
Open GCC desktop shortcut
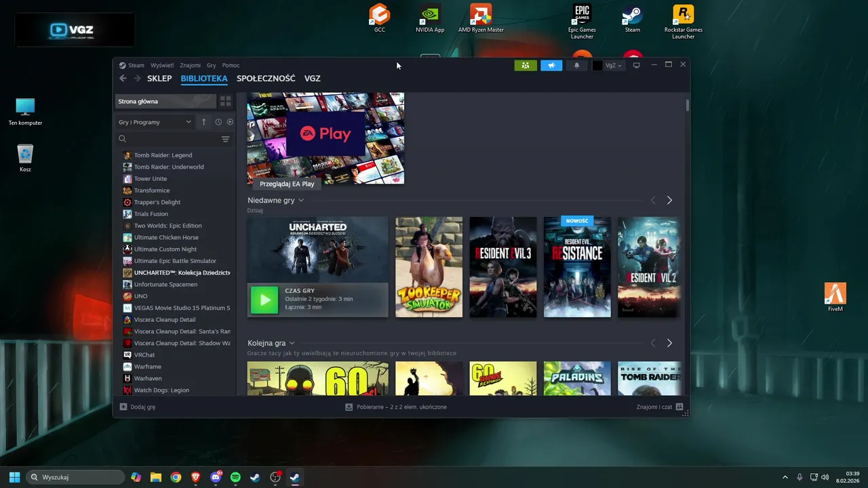380,18
